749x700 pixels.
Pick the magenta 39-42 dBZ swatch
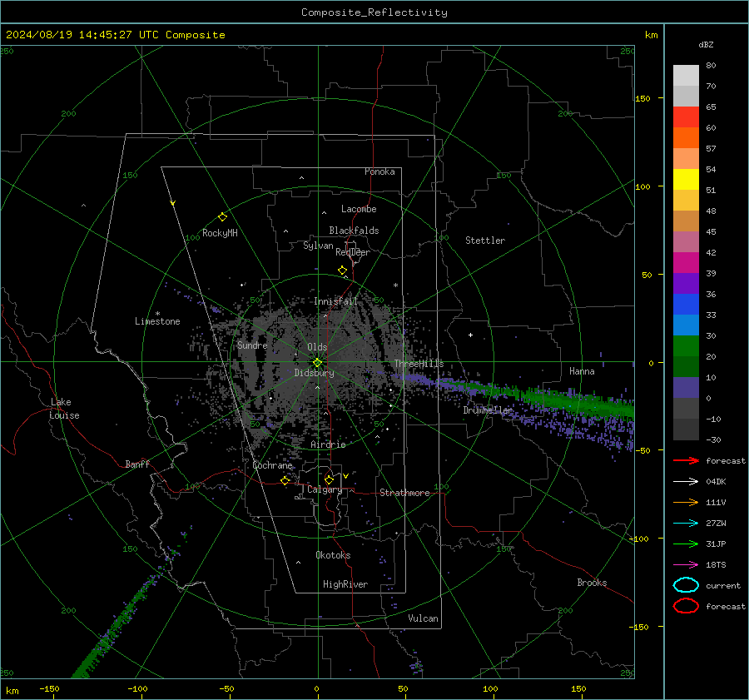686,262
